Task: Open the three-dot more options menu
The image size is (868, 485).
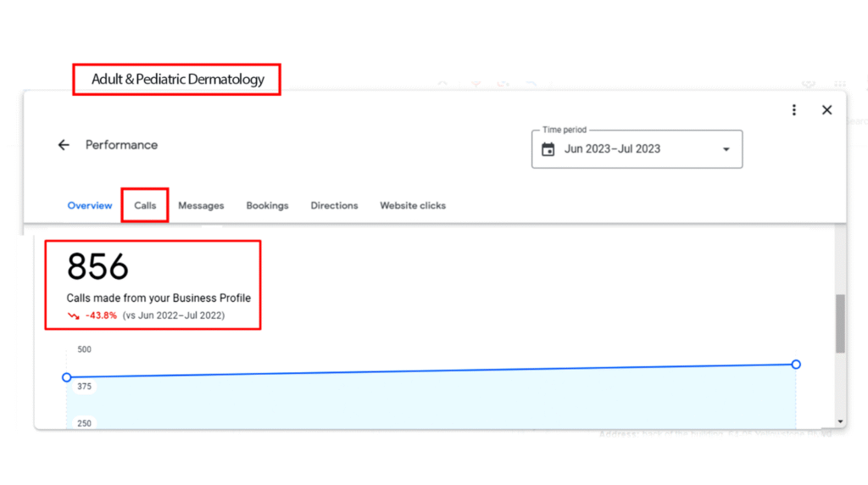Action: tap(794, 110)
